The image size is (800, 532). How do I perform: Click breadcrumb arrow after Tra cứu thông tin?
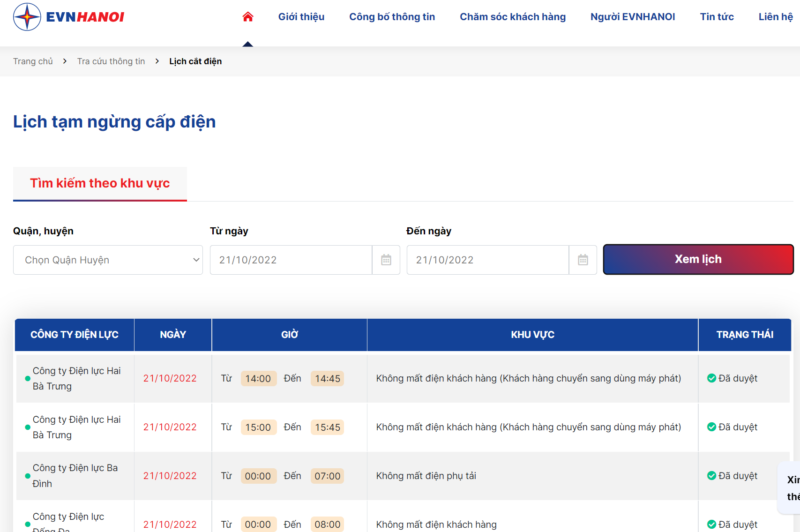(x=157, y=61)
